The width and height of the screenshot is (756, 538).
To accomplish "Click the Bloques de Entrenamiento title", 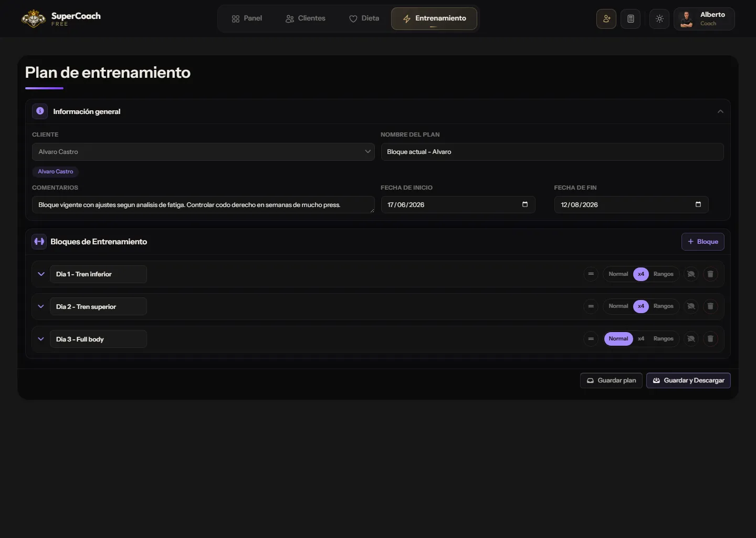I will pos(99,242).
